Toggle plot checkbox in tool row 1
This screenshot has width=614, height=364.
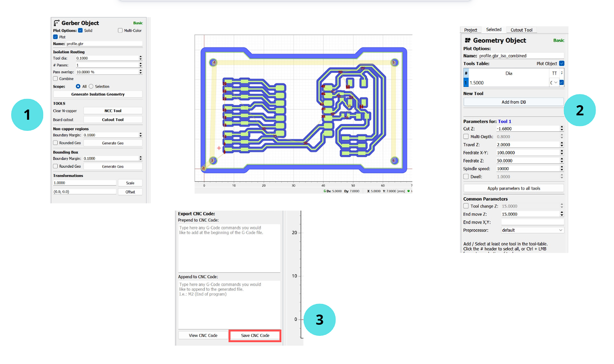[562, 83]
